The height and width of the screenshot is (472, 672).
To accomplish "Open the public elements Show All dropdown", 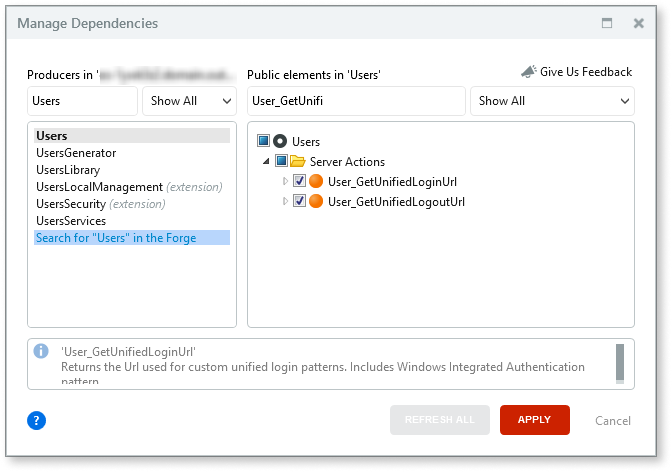I will click(x=554, y=101).
